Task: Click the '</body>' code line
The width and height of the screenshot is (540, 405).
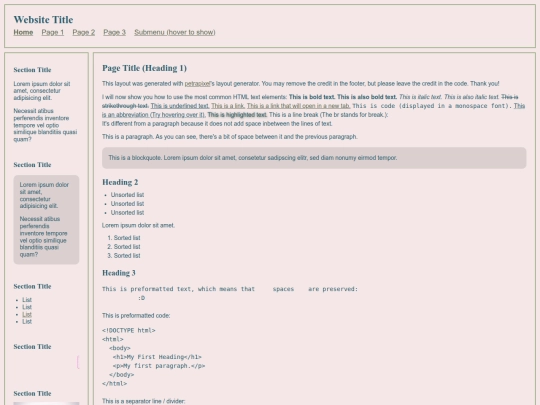Action: point(122,375)
